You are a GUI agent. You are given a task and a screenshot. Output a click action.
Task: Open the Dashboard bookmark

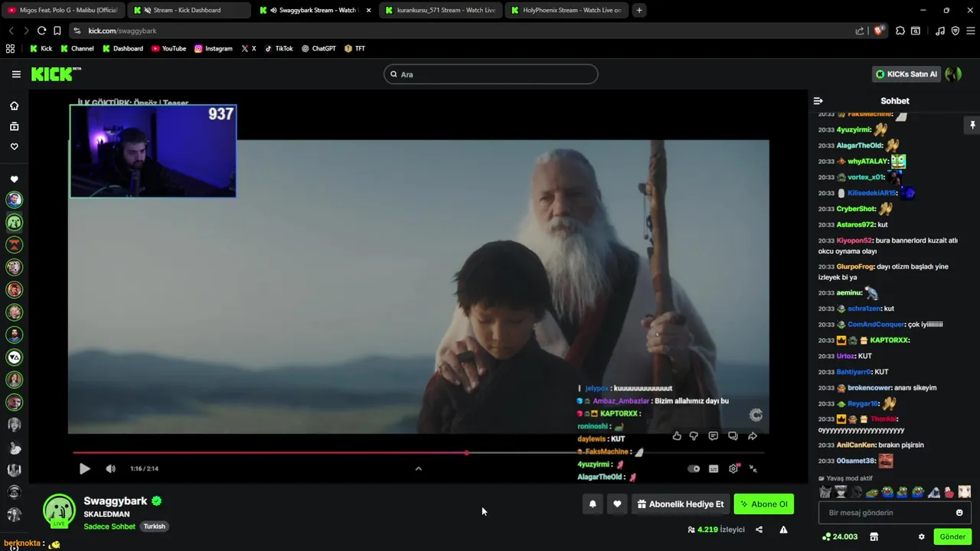pos(122,48)
